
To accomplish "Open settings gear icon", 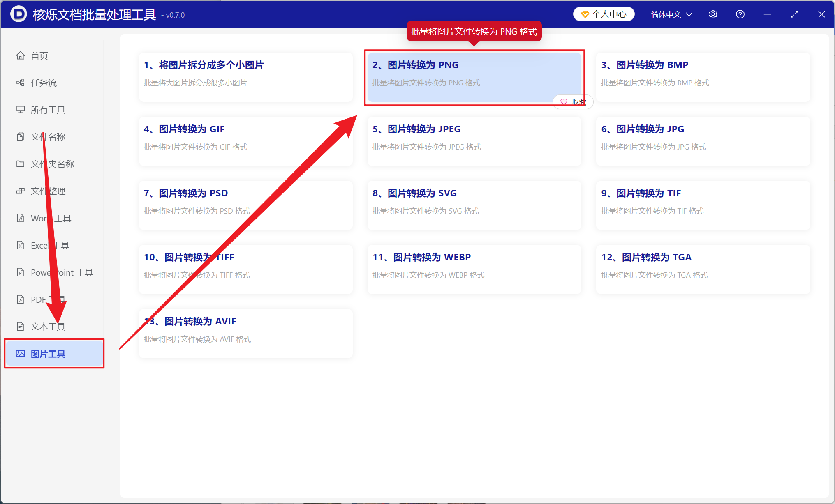I will point(713,14).
